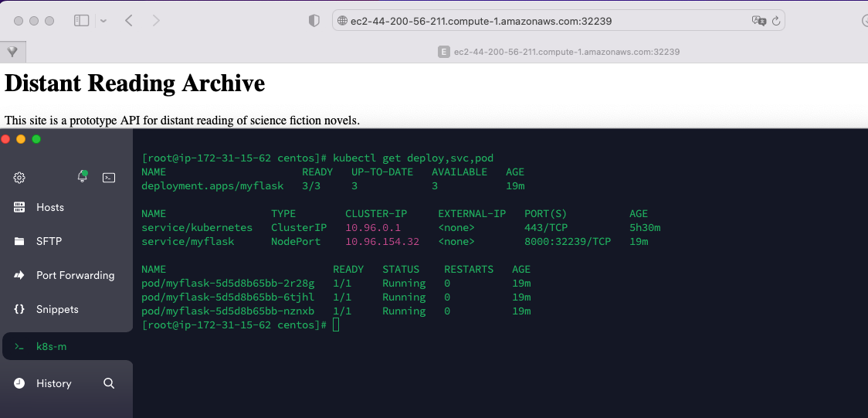This screenshot has width=868, height=418.
Task: Toggle the Safari sidebar button
Action: click(x=81, y=21)
